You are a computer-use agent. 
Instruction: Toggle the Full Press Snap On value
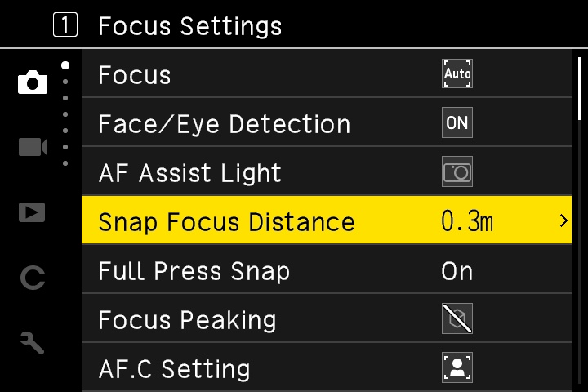457,271
